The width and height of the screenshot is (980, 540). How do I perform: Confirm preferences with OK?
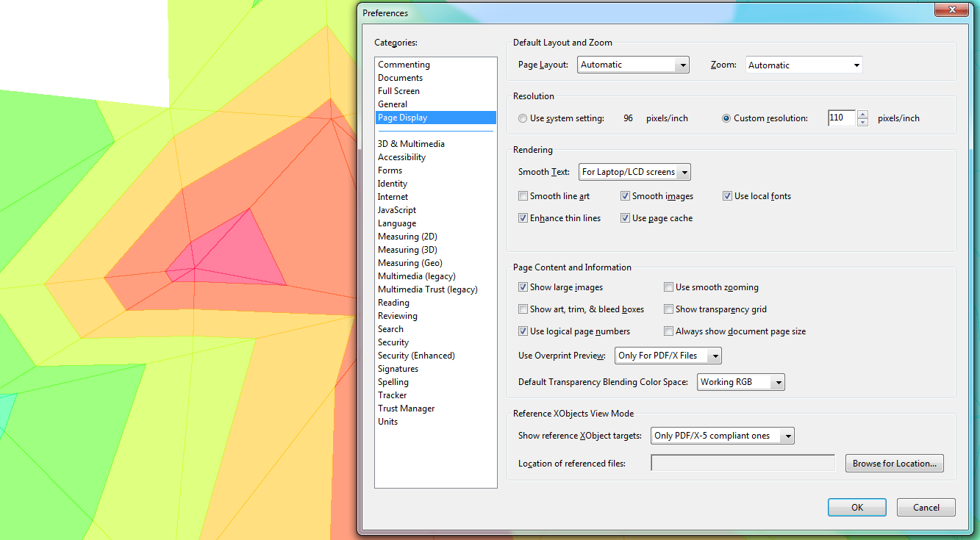(856, 507)
